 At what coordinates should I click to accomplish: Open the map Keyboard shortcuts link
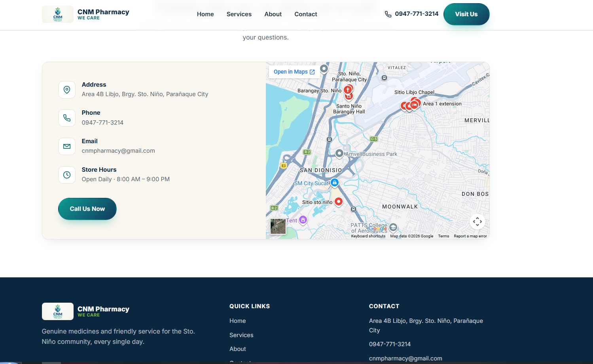[x=368, y=236]
